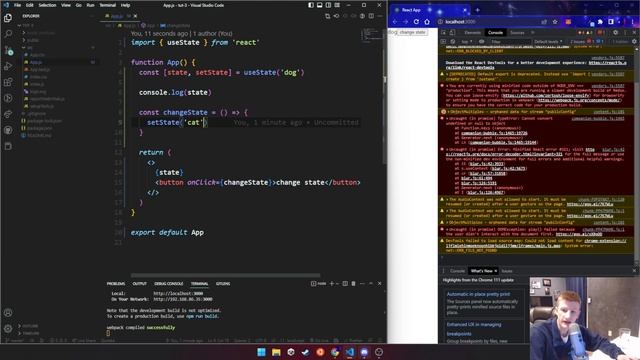
Task: Open Manage gear icon in VS Code
Action: [8, 328]
